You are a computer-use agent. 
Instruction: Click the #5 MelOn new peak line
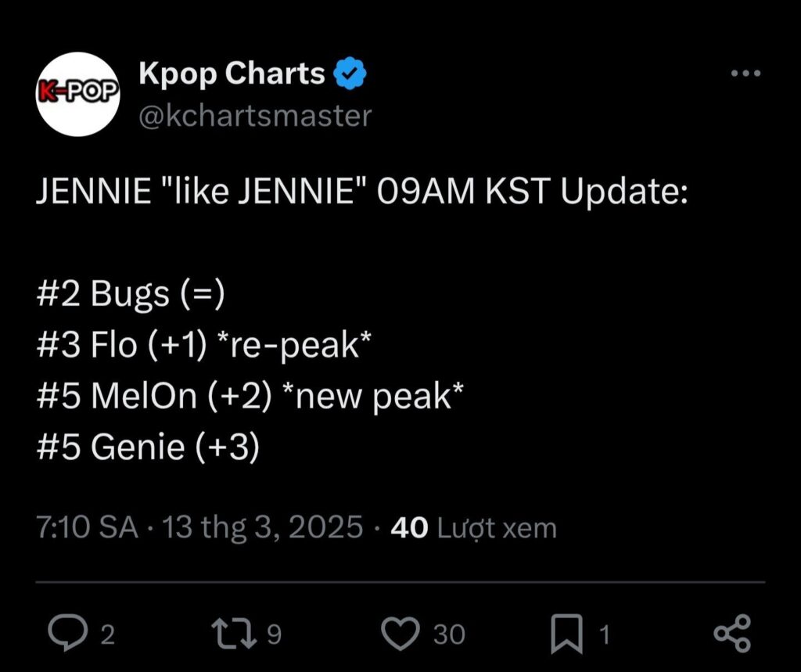pos(250,397)
